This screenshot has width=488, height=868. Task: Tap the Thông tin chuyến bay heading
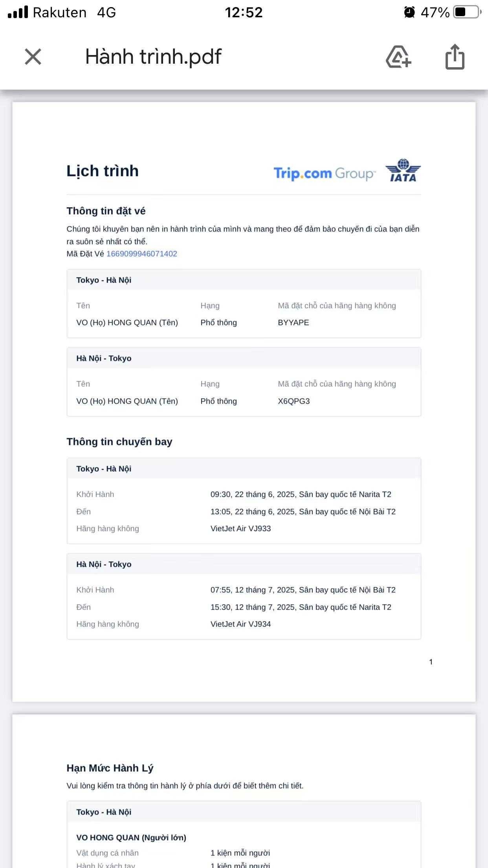tap(119, 441)
